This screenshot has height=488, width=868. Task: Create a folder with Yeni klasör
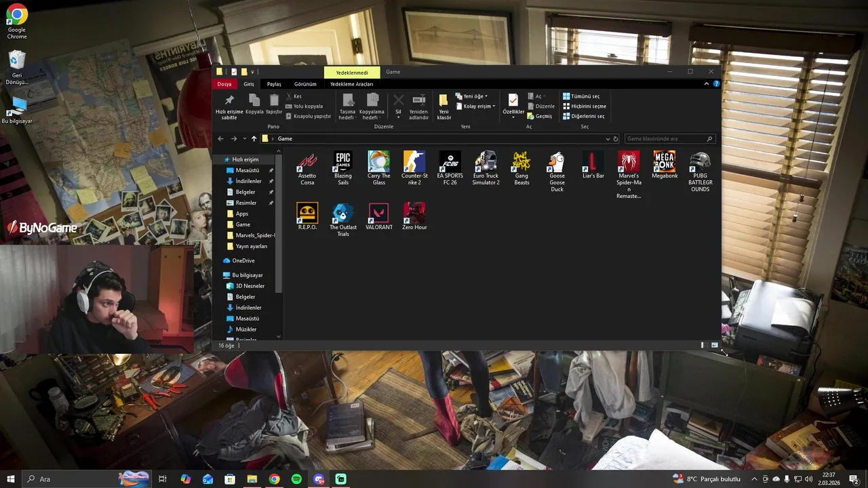coord(443,106)
